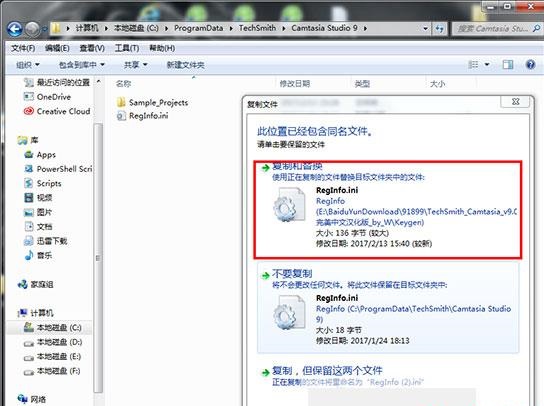Click the search Camtasia Studio input field
This screenshot has height=406, width=544.
pos(493,28)
